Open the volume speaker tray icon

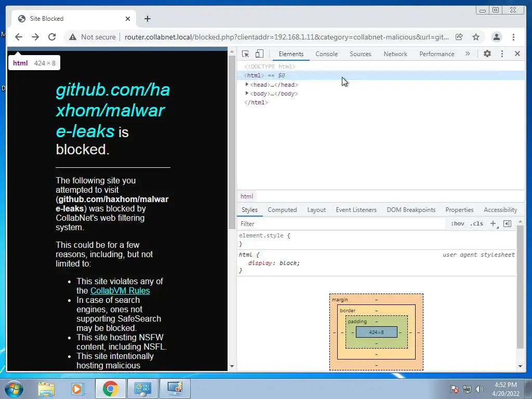point(480,389)
